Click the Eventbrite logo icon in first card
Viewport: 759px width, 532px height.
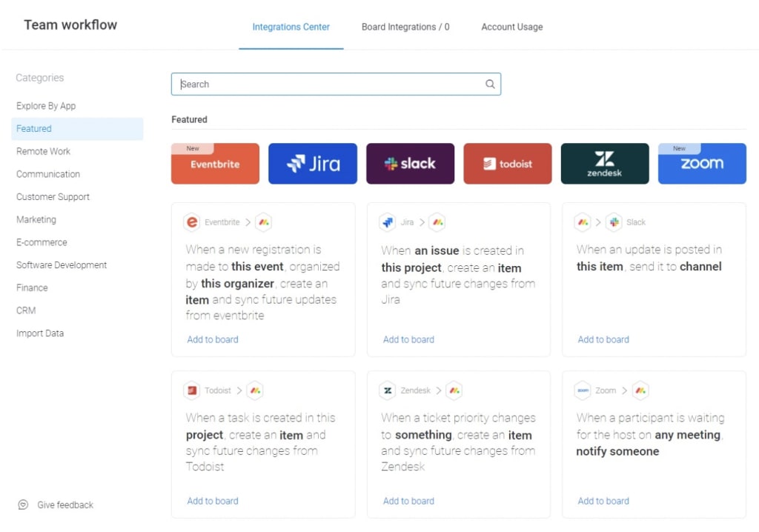(x=192, y=222)
